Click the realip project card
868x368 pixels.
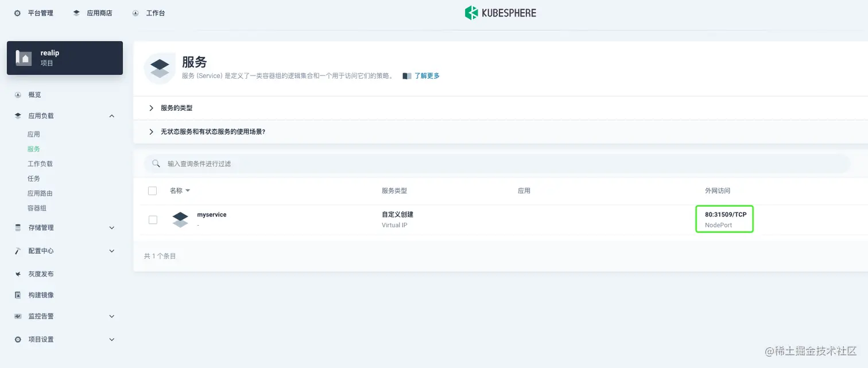(x=65, y=57)
